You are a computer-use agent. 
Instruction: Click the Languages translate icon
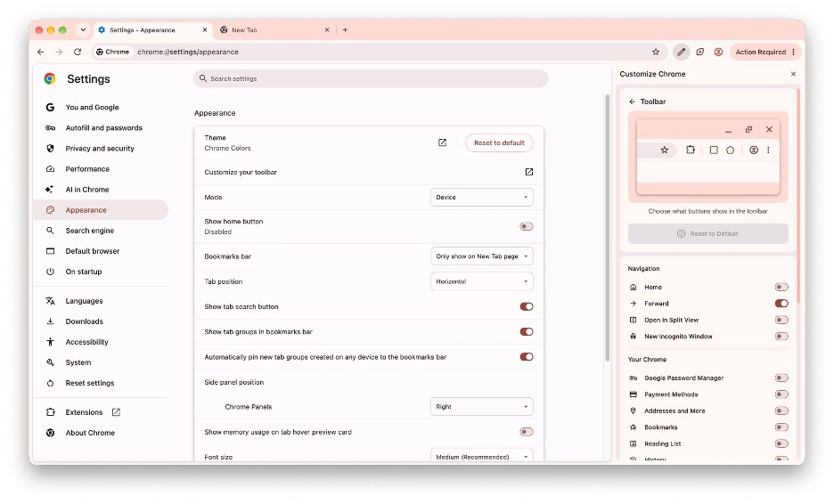click(x=50, y=301)
